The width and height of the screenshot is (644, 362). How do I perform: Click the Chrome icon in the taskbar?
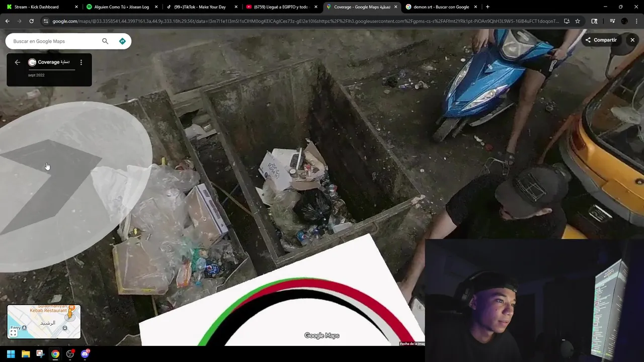(55, 354)
